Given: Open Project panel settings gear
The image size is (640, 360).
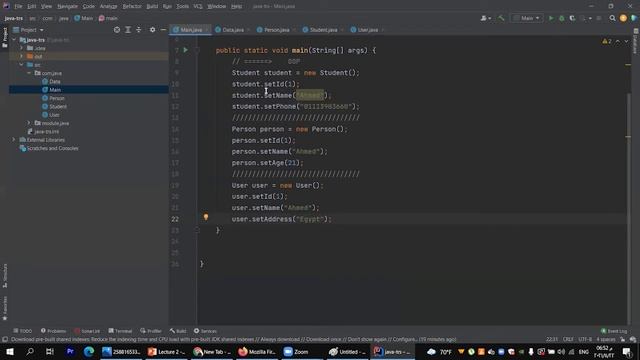Looking at the screenshot, I should coord(152,30).
